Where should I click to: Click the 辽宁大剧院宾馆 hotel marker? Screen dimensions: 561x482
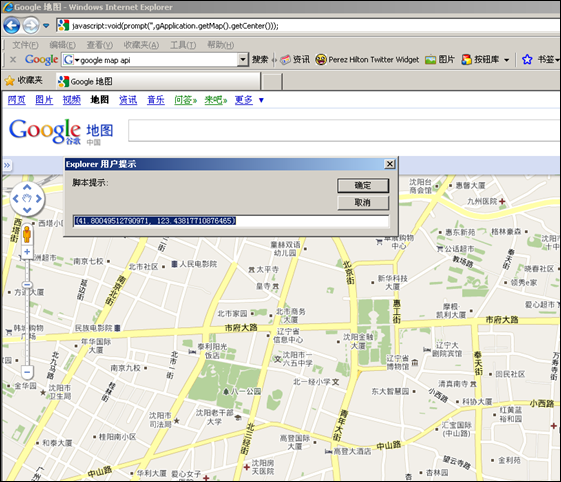pos(426,350)
